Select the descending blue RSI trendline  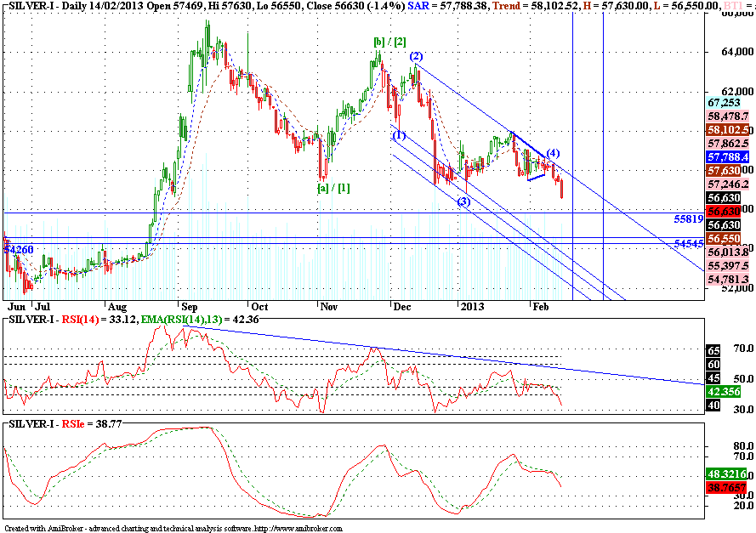[444, 354]
